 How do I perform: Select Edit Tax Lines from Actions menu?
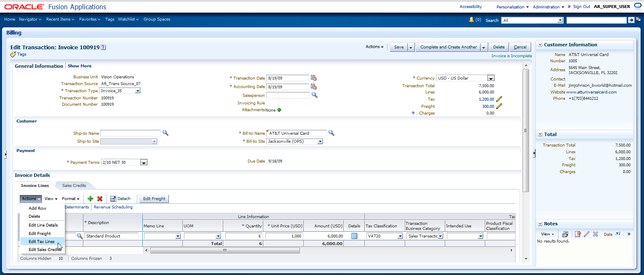tap(42, 241)
